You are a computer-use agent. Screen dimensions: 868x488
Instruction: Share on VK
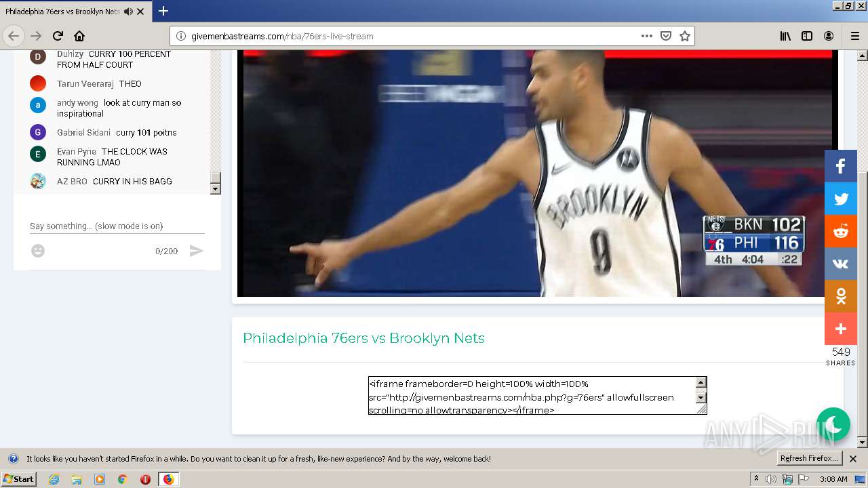point(841,264)
